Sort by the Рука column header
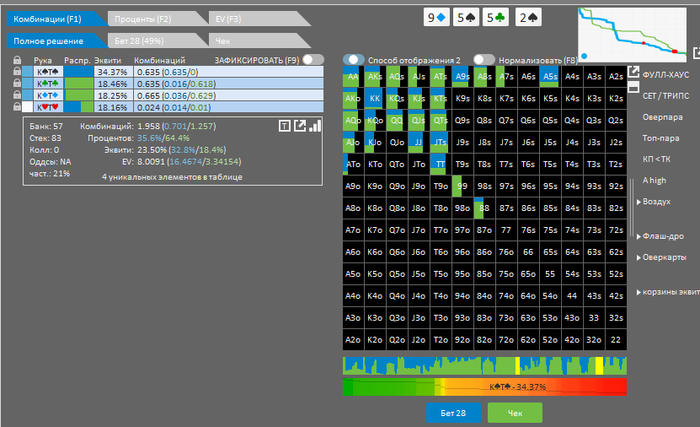700x427 pixels. click(x=42, y=60)
